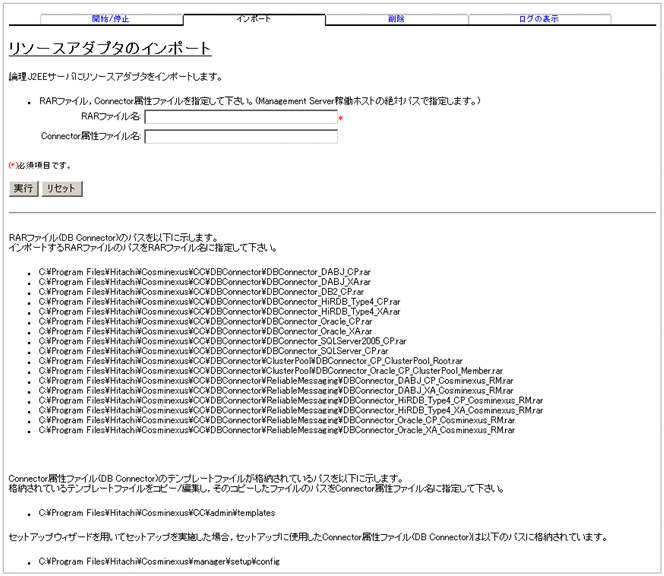Select the DBConnector_DABJ_CP.rar path text
The image size is (664, 576).
[x=205, y=272]
